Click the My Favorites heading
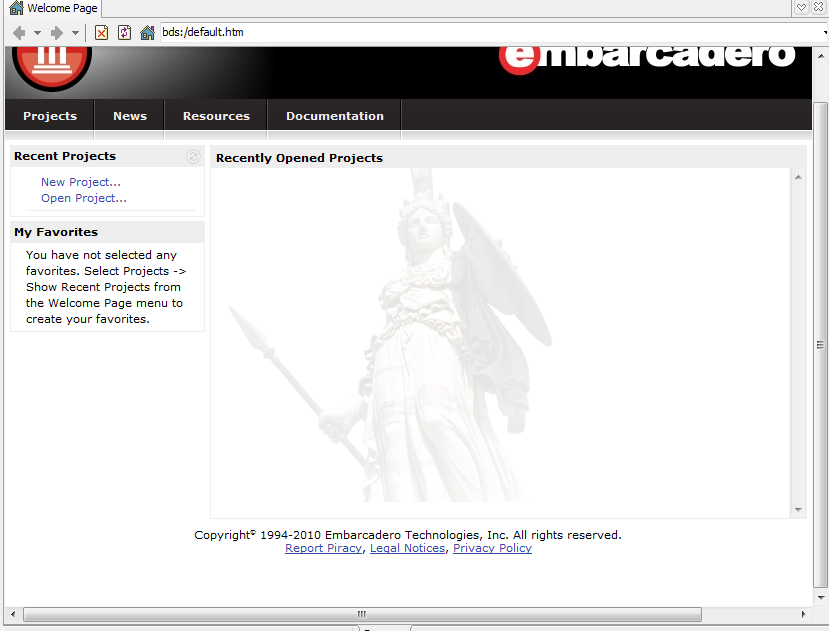The height and width of the screenshot is (631, 829). 56,232
